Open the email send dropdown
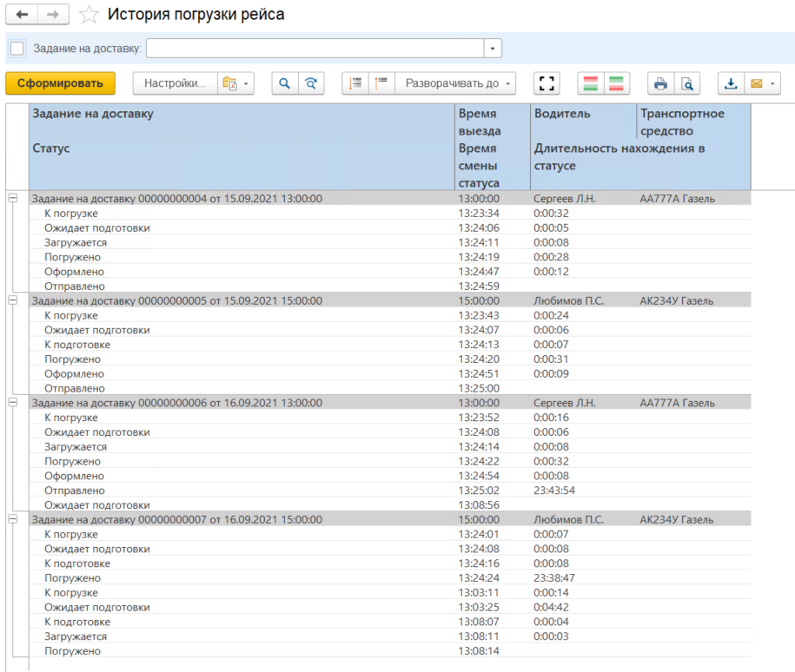 762,83
